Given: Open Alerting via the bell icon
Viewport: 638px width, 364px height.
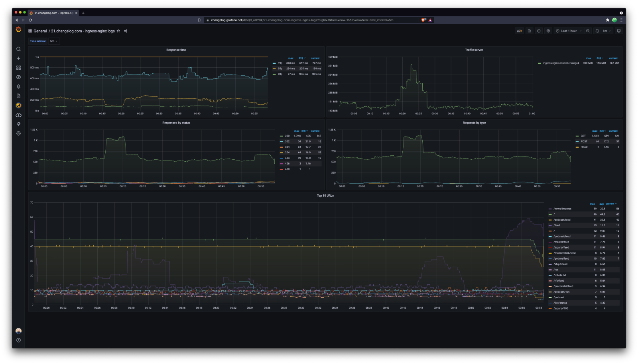Looking at the screenshot, I should 18,86.
